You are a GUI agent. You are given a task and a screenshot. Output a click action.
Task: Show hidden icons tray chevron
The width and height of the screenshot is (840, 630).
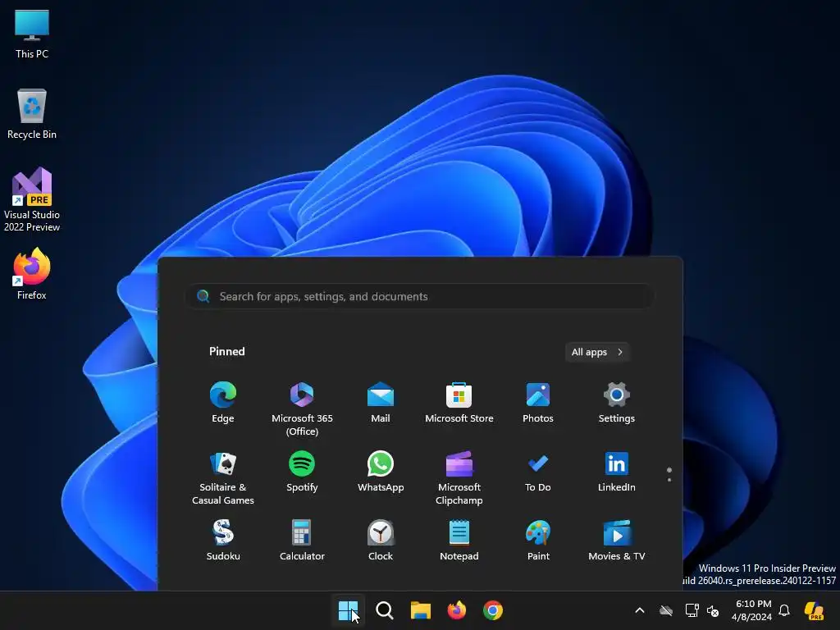[x=640, y=610]
